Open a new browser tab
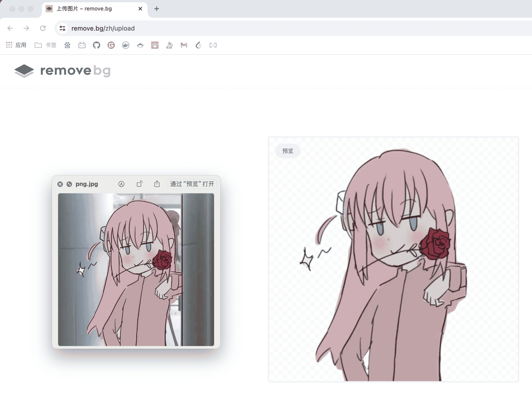 (x=157, y=9)
